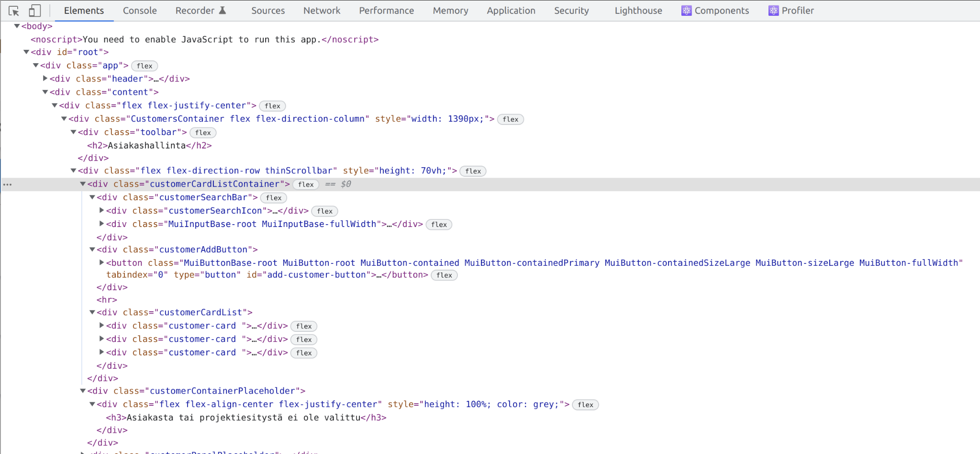The height and width of the screenshot is (454, 980).
Task: Collapse the div class content node
Action: [45, 91]
